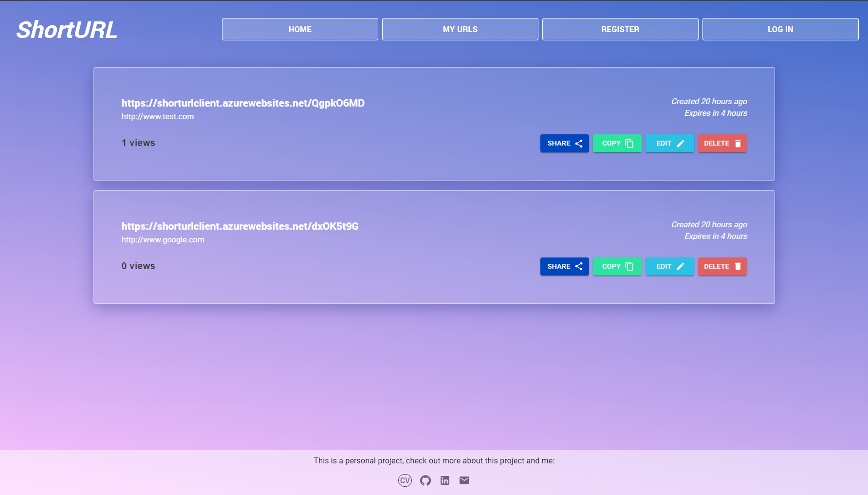
Task: Open the LinkedIn icon in footer
Action: coord(445,480)
